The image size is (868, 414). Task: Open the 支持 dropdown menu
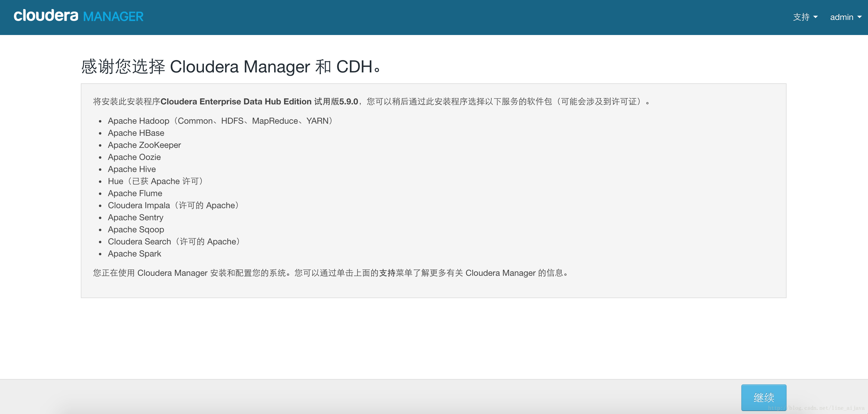pos(805,17)
